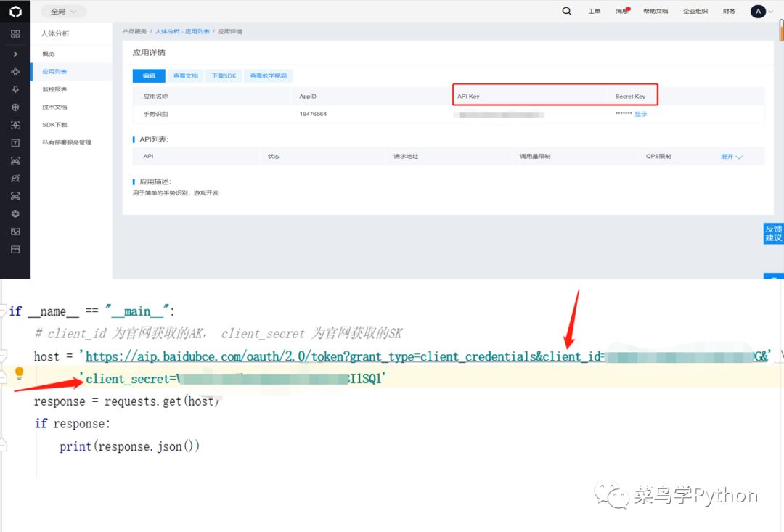
Task: Click the aip.baidubce.com token URL in code
Action: [x=427, y=356]
